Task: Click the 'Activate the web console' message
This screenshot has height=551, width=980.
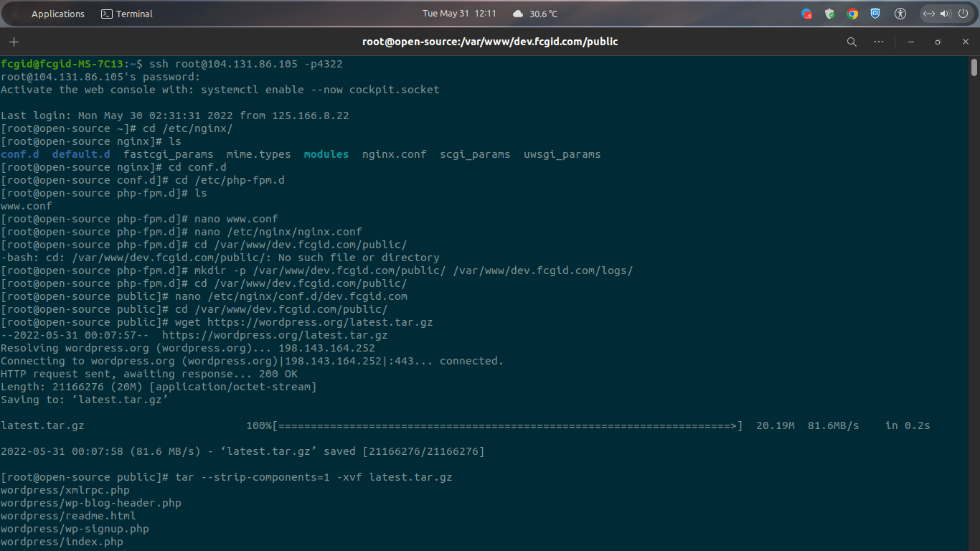Action: 220,90
